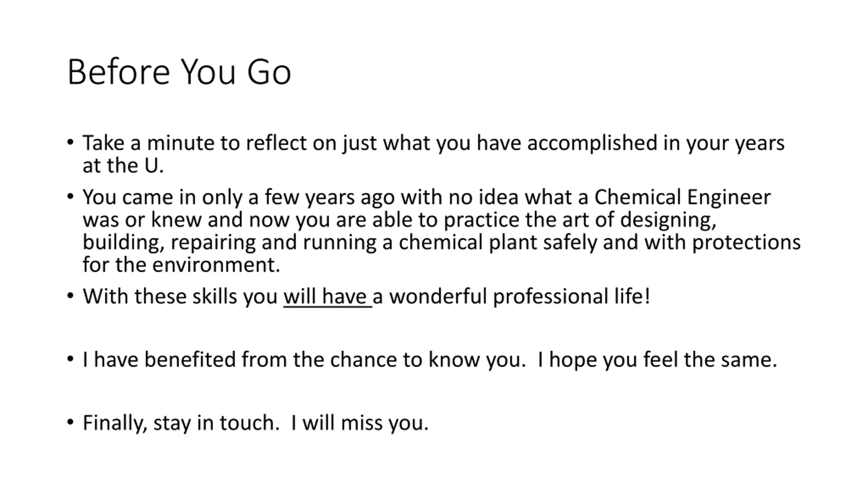The image size is (868, 488).
Task: Click the bullet before "With these skills"
Action: pyautogui.click(x=70, y=296)
